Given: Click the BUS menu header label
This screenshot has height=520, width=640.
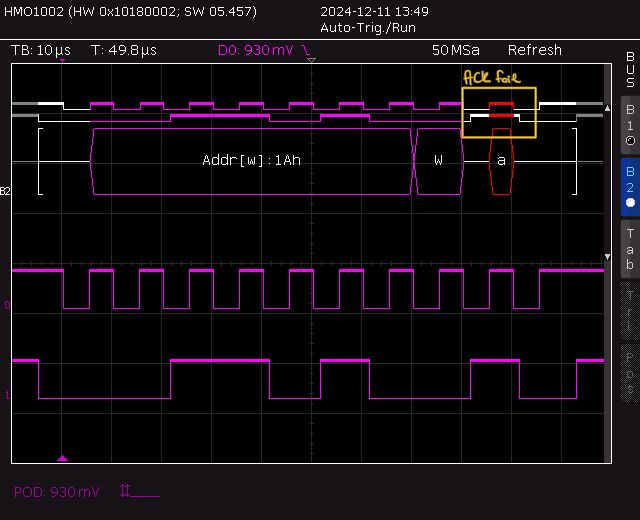Looking at the screenshot, I should click(629, 70).
